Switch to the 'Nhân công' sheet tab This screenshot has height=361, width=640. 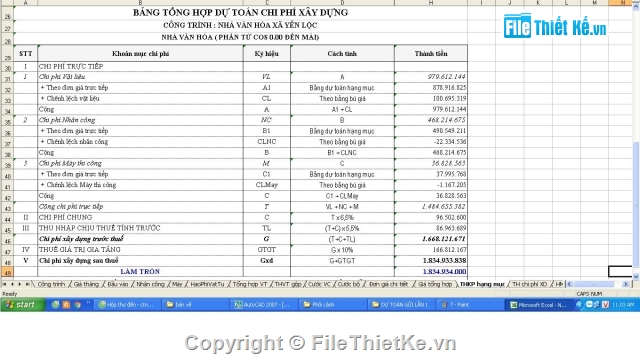[150, 284]
